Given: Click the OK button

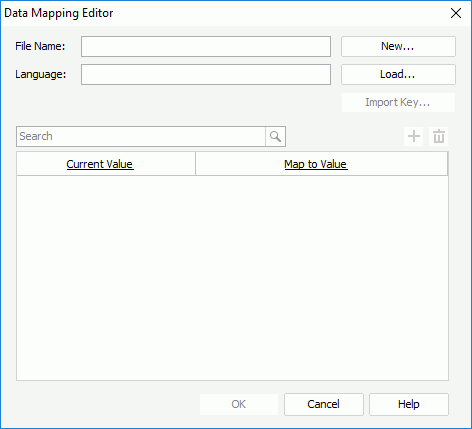Looking at the screenshot, I should (239, 404).
